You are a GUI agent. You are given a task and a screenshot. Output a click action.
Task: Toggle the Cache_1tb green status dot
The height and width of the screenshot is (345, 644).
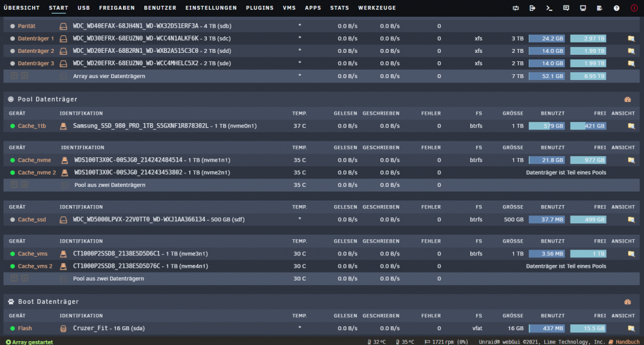coord(12,126)
